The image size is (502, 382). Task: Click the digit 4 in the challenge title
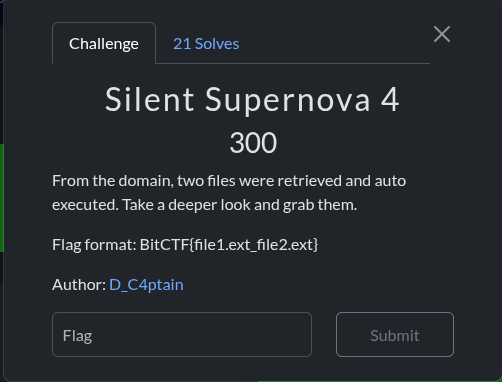point(390,100)
